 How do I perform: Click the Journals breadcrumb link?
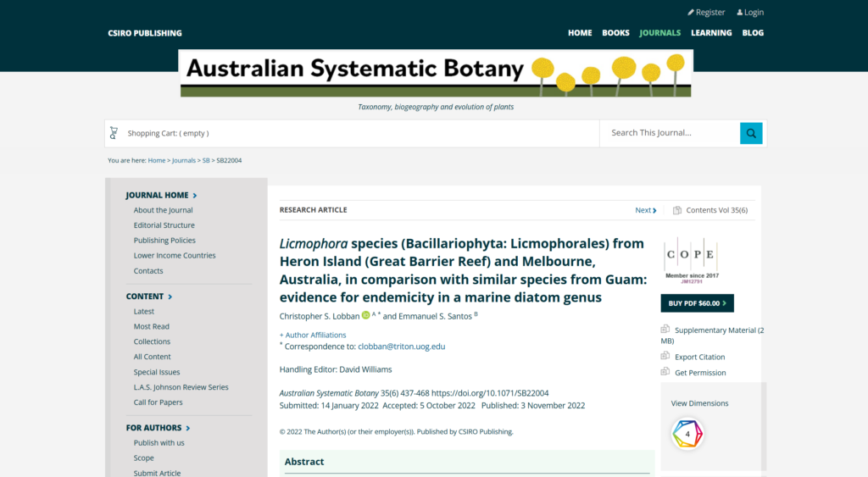(184, 160)
